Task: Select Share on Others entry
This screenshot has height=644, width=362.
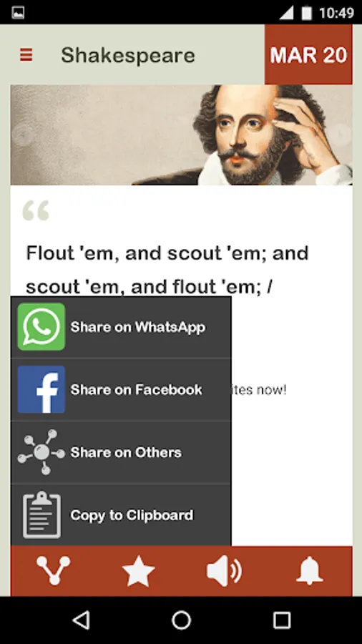Action: coord(126,452)
